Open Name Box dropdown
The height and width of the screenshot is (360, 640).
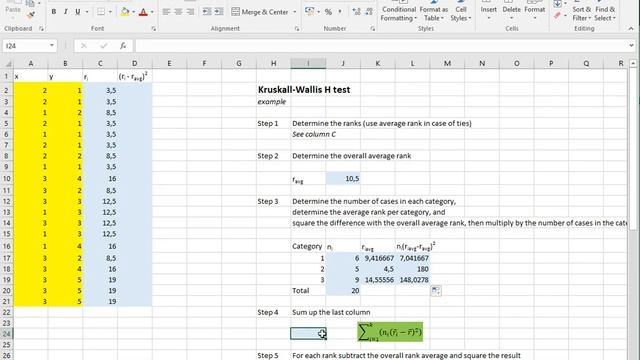click(52, 46)
